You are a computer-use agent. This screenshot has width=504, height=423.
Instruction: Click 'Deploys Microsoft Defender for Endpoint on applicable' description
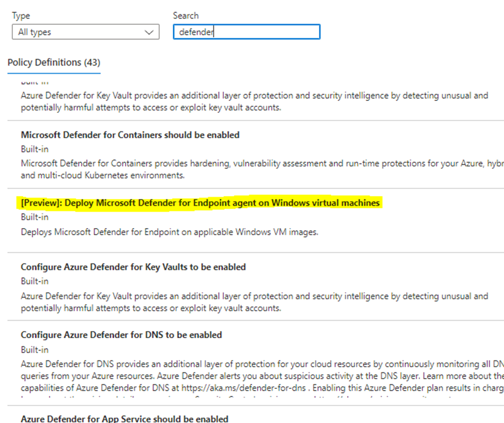170,232
